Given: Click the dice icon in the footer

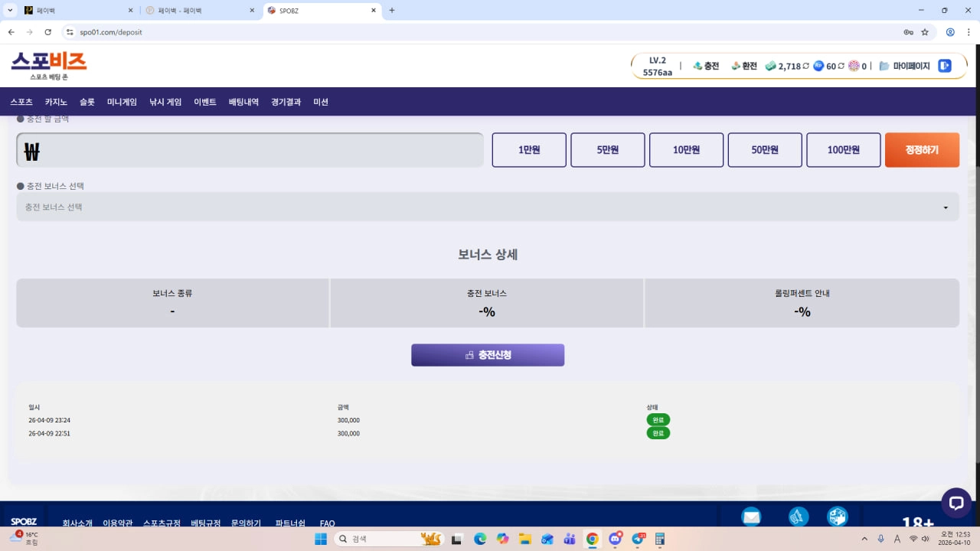Looking at the screenshot, I should (837, 517).
